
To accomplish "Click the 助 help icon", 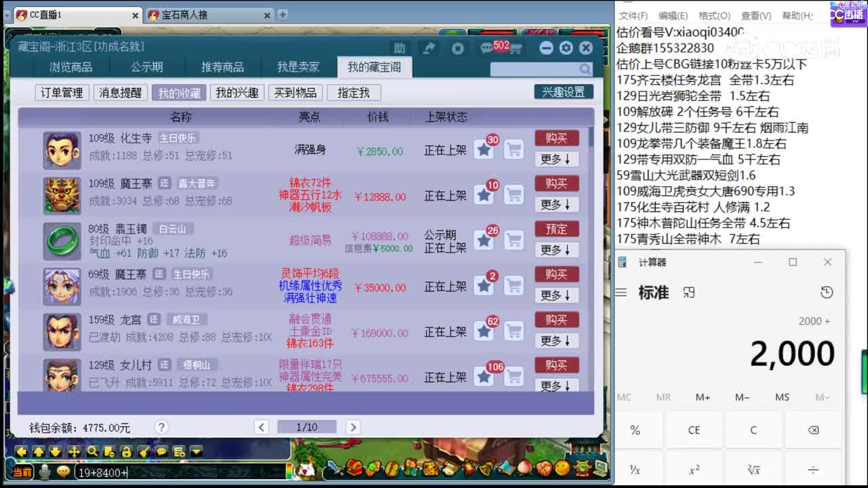I will point(399,48).
